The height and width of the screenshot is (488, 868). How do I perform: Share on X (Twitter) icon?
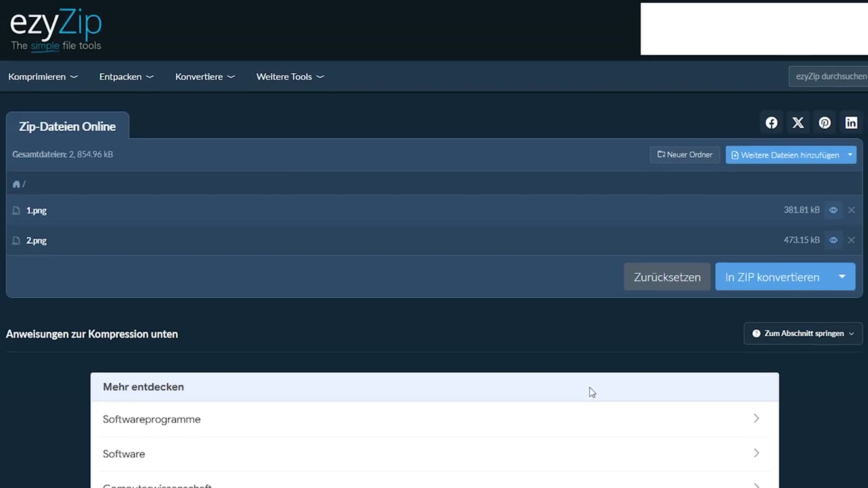click(798, 123)
